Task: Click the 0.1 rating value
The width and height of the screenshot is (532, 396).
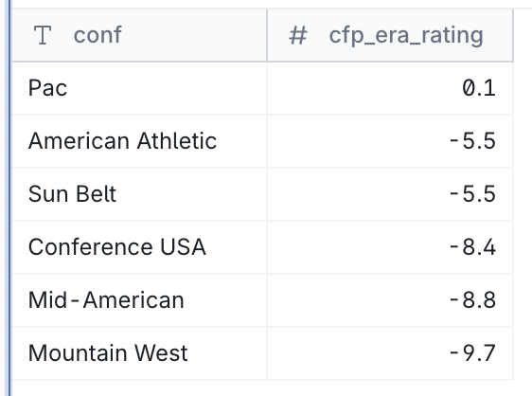Action: pyautogui.click(x=479, y=88)
